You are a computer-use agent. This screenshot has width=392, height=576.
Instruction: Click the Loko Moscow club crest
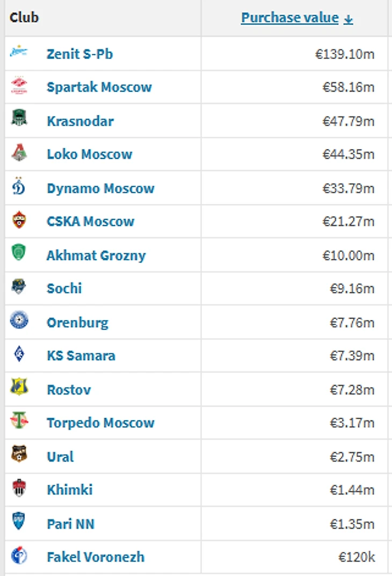point(19,152)
